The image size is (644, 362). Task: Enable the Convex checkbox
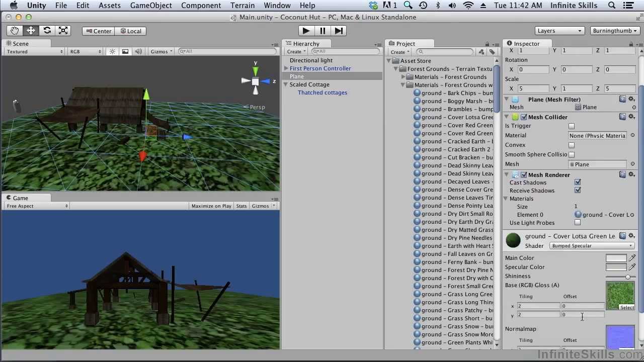pyautogui.click(x=572, y=145)
